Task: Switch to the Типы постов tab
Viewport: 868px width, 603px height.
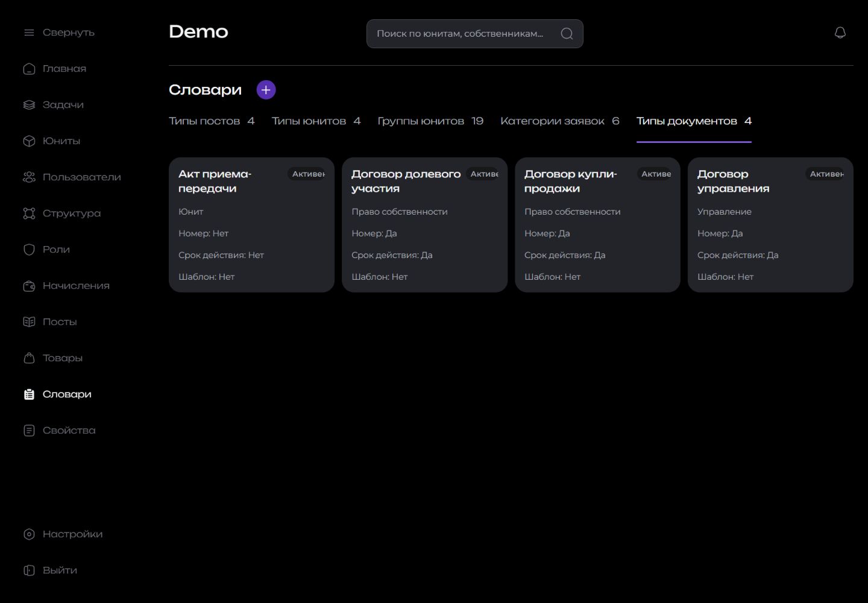Action: [212, 121]
